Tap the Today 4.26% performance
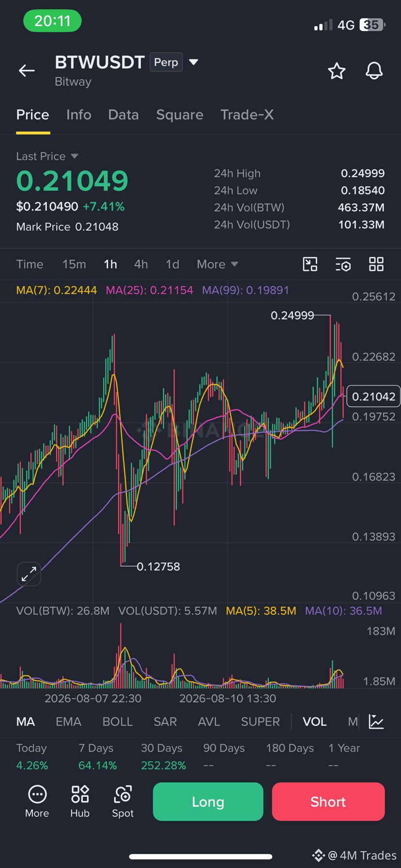This screenshot has height=868, width=401. pos(32,757)
